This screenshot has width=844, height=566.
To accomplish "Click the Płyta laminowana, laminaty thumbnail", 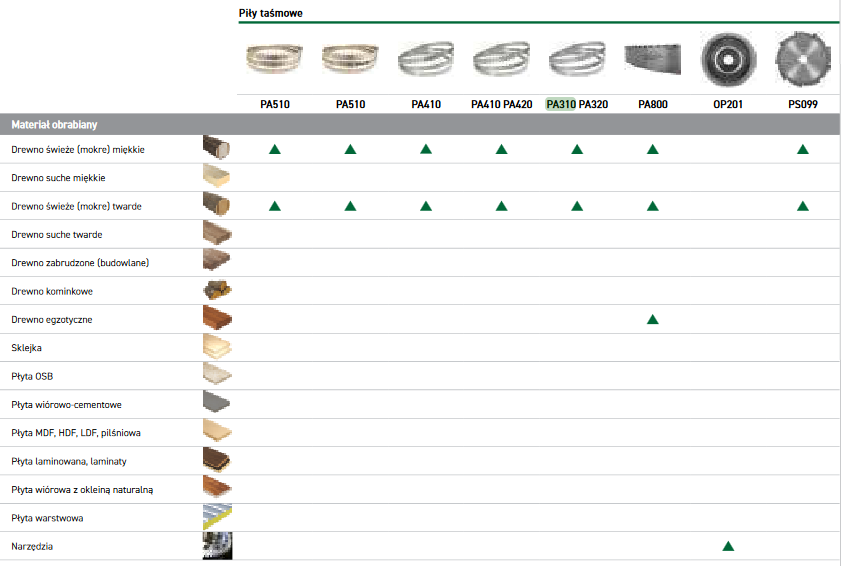I will point(217,461).
